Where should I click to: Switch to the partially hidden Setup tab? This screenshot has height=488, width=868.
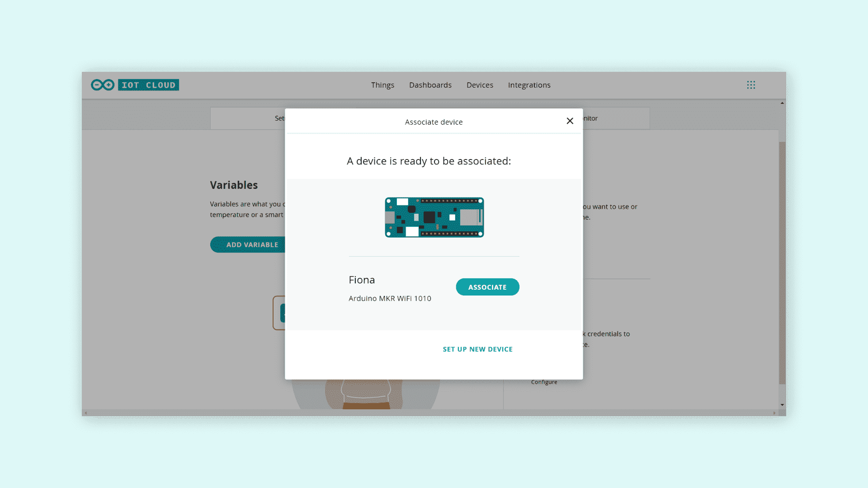point(253,118)
